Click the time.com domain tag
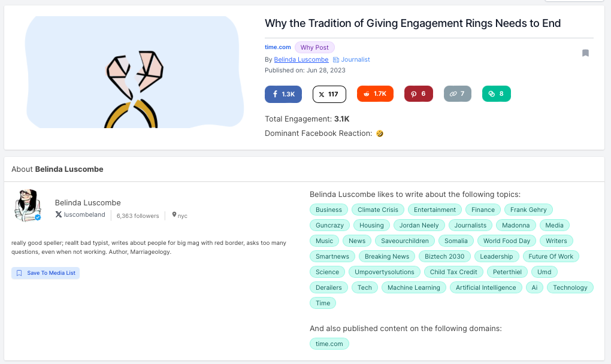Viewport: 611px width, 364px height. [x=329, y=344]
